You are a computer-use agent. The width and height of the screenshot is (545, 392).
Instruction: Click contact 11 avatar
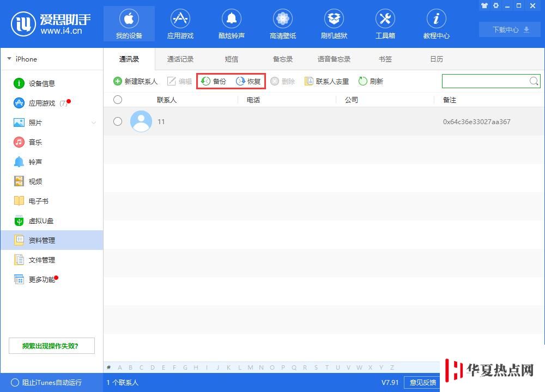click(141, 121)
